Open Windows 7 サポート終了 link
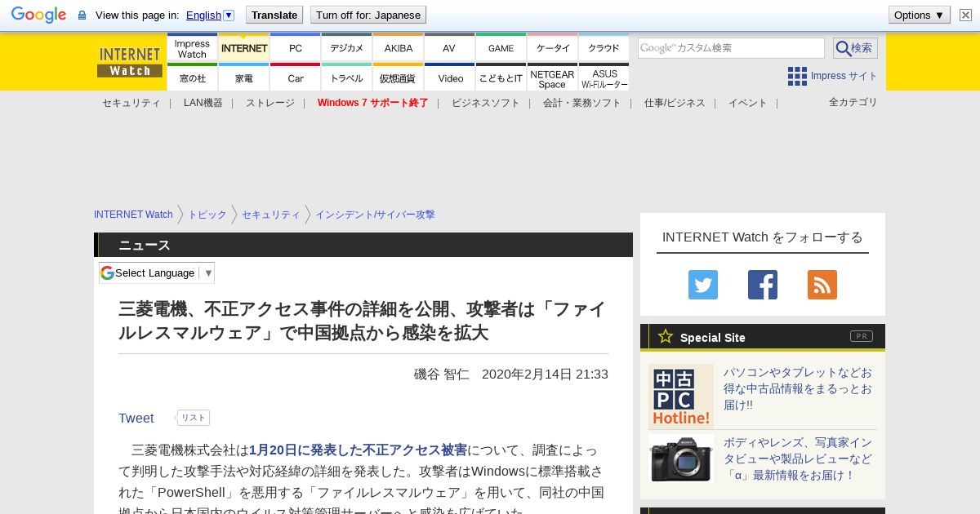Viewport: 980px width, 514px height. pyautogui.click(x=372, y=103)
